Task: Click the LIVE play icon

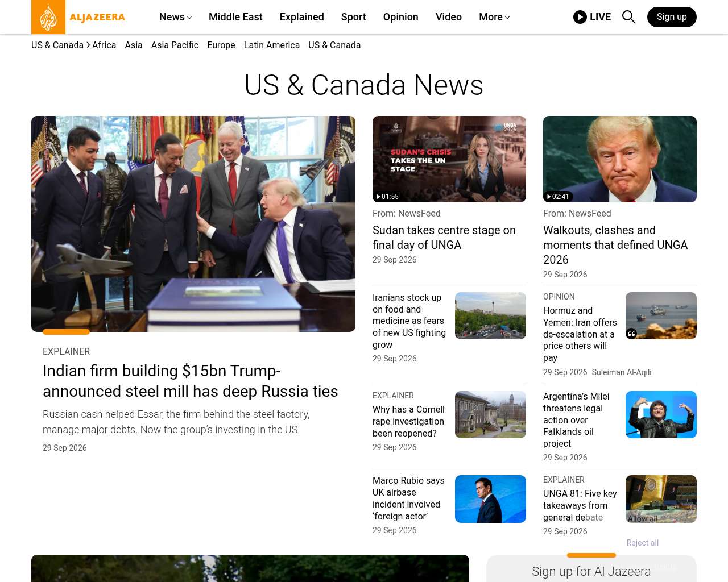Action: tap(580, 17)
